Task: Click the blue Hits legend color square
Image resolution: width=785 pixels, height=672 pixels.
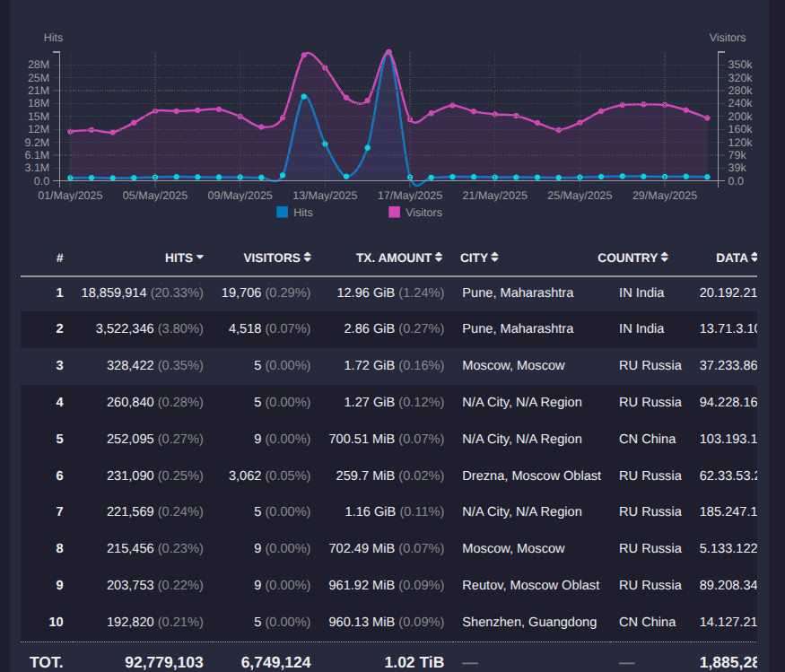Action: [283, 213]
